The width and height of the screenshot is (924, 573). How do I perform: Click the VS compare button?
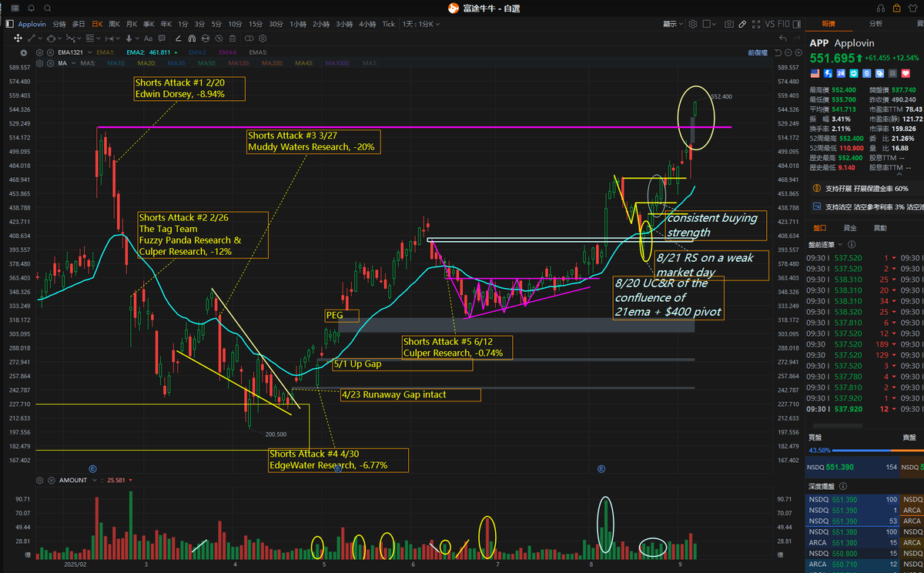770,24
